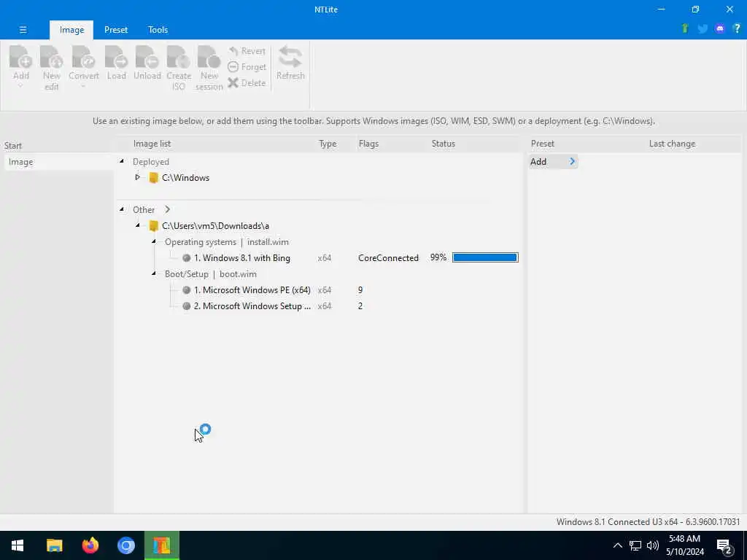
Task: Click the Flags column header
Action: [368, 144]
